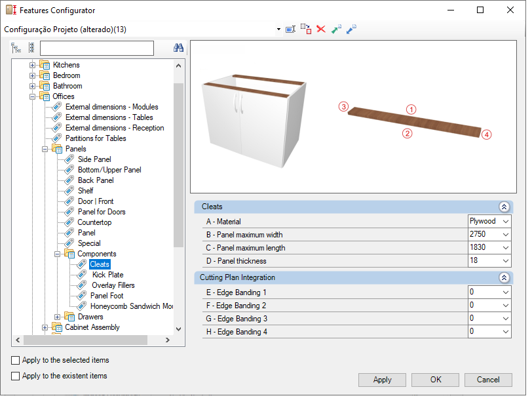Select Panel for Doors tree item
The width and height of the screenshot is (532, 402).
click(102, 212)
